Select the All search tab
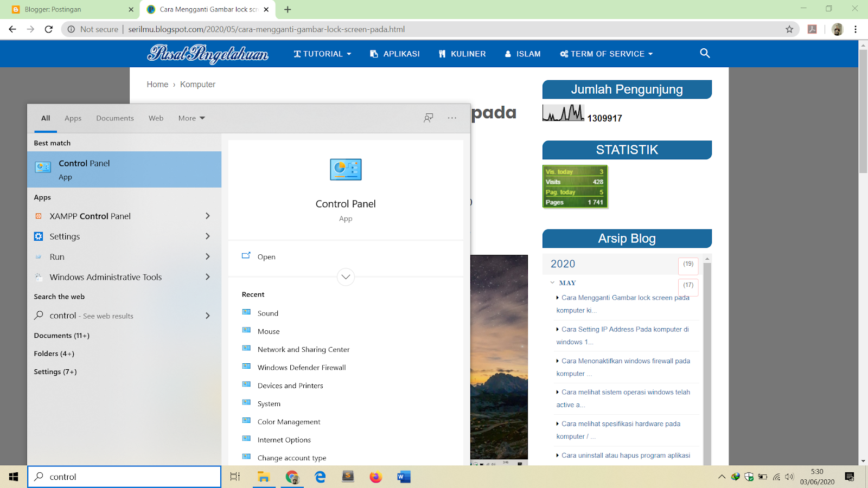The height and width of the screenshot is (488, 868). pos(46,118)
